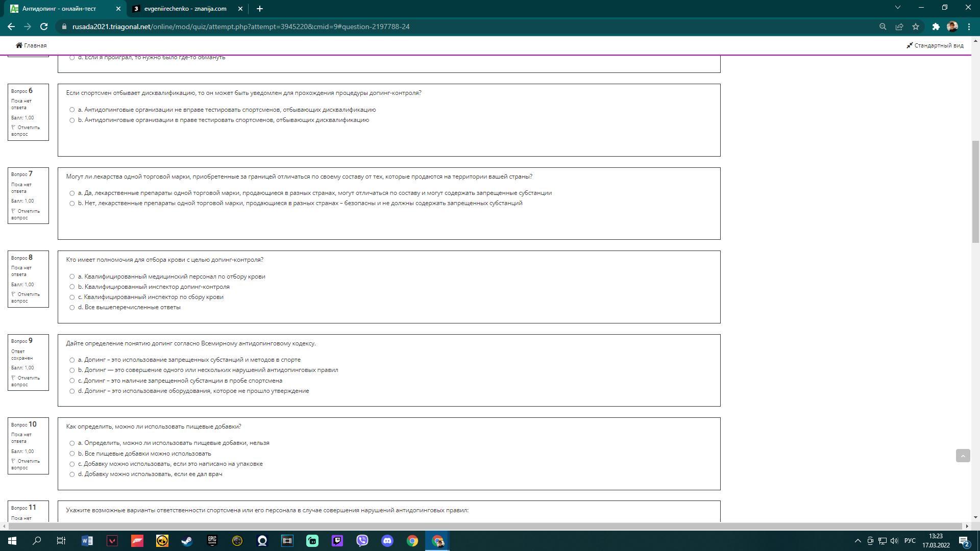The height and width of the screenshot is (551, 980).
Task: Open browser extensions puzzle icon
Action: click(x=936, y=27)
